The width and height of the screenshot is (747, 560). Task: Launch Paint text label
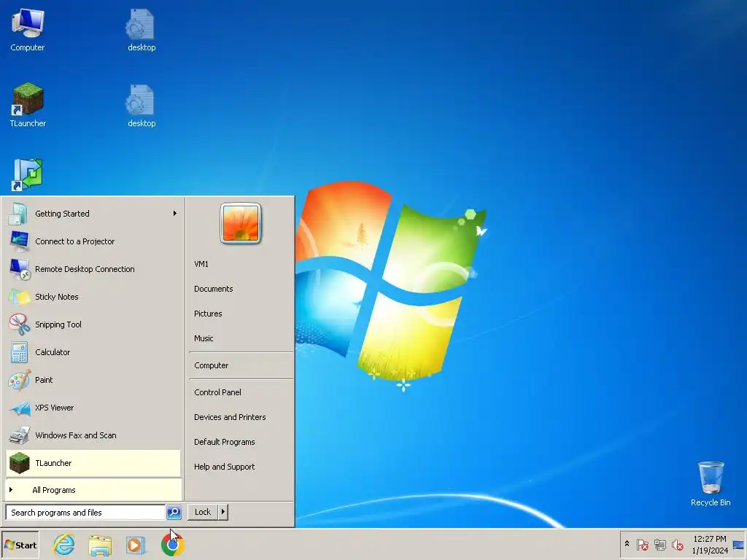44,380
